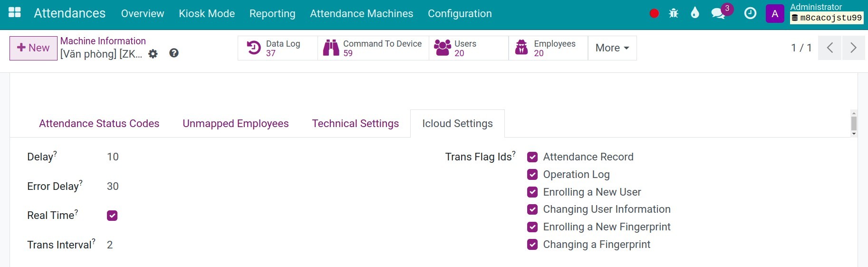Viewport: 868px width, 267px height.
Task: Switch to Attendance Status Codes tab
Action: click(x=99, y=124)
